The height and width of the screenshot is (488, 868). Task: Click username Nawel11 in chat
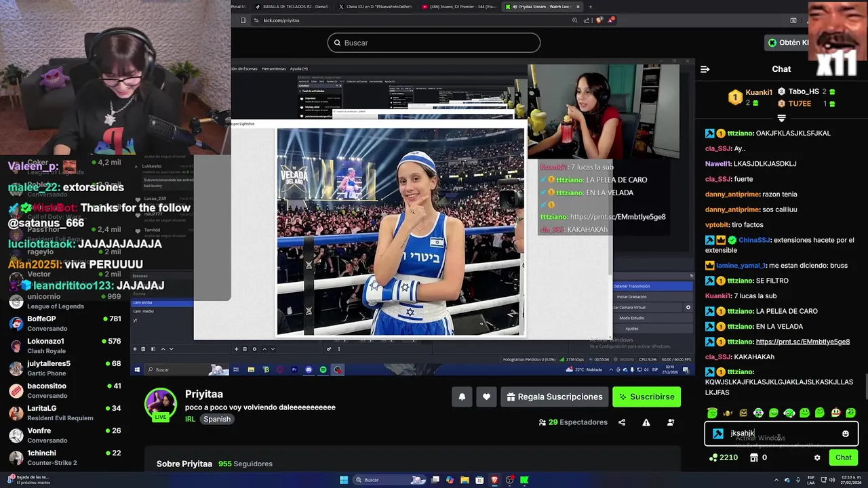point(718,163)
